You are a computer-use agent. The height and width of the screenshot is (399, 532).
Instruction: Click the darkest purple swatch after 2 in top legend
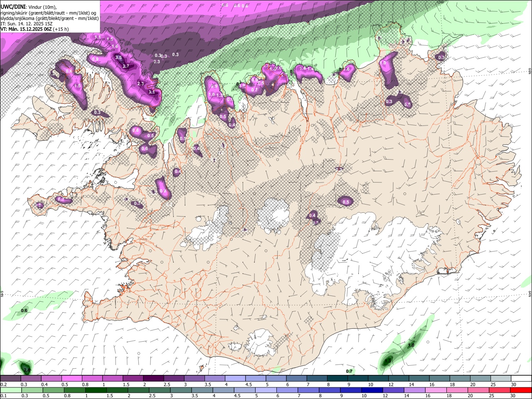153,379
